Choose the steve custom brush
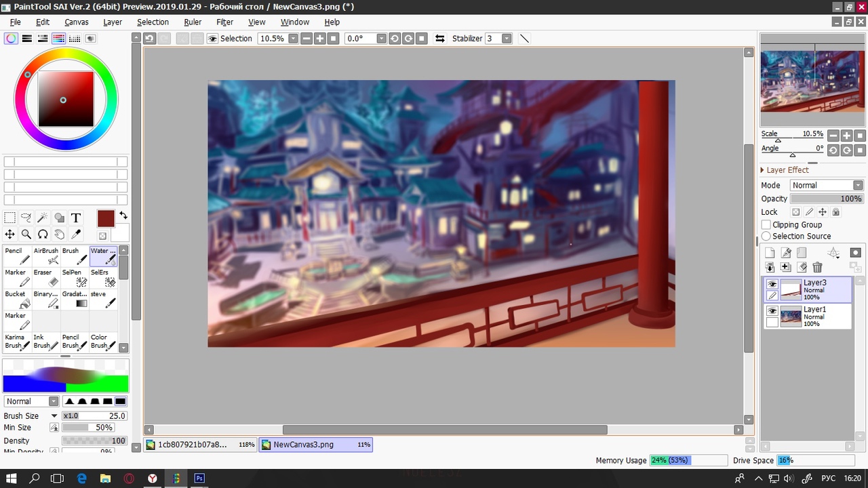The width and height of the screenshot is (868, 488). [x=103, y=300]
